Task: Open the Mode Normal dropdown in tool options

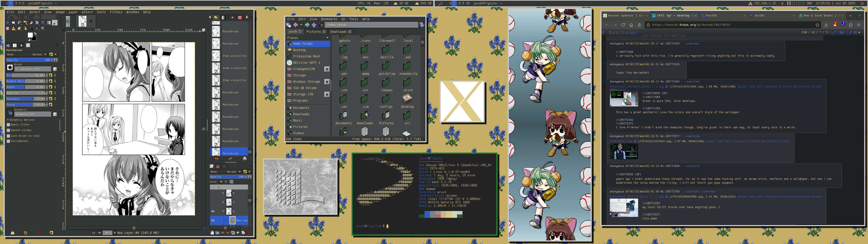Action: click(27, 55)
